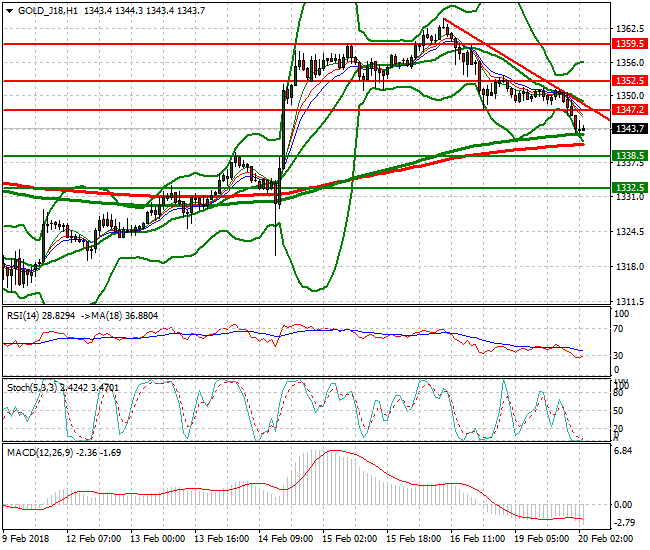Select the MACD -2.79 scale value
The height and width of the screenshot is (550, 650).
(x=624, y=523)
